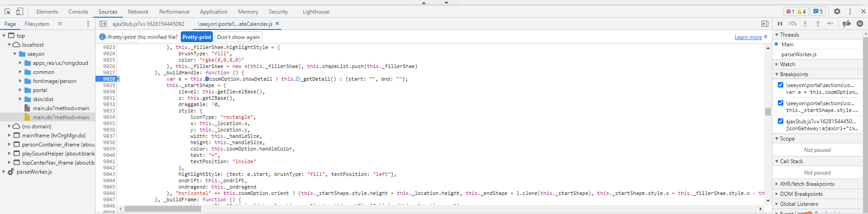Open the Lighthouse tab
The width and height of the screenshot is (868, 214).
click(x=316, y=12)
